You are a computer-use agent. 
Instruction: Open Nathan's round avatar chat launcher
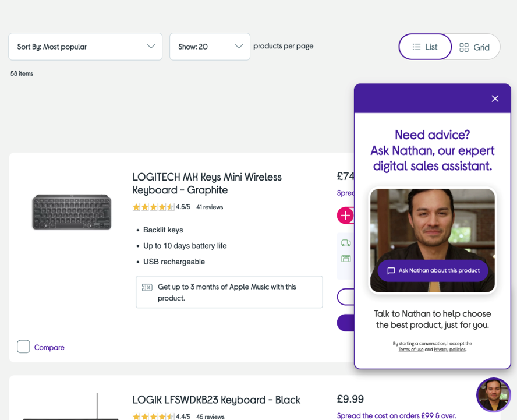(493, 394)
